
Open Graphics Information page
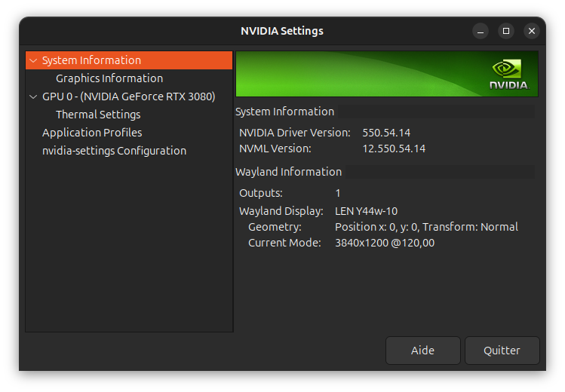click(x=109, y=78)
